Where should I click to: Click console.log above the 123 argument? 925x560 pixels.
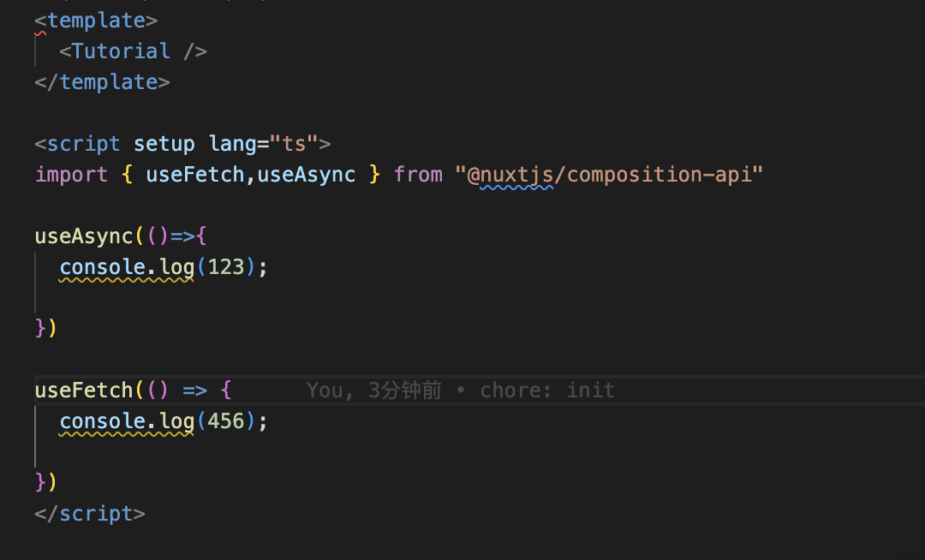click(x=127, y=267)
